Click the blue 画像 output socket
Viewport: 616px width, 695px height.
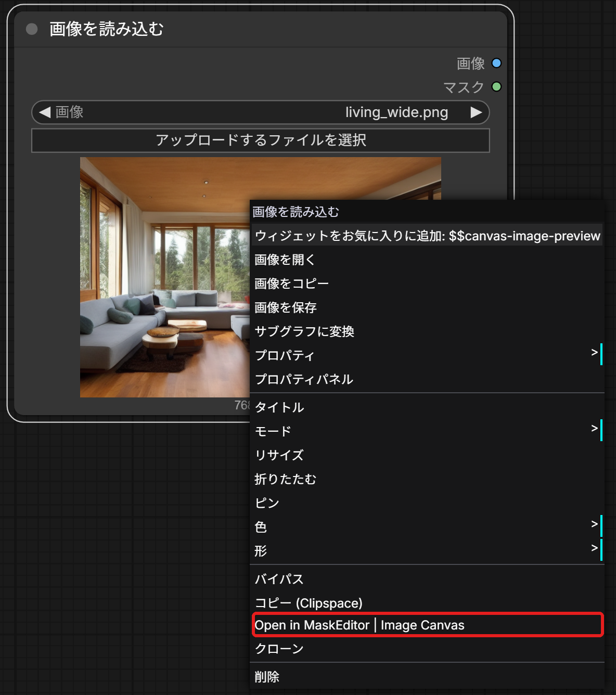(496, 63)
